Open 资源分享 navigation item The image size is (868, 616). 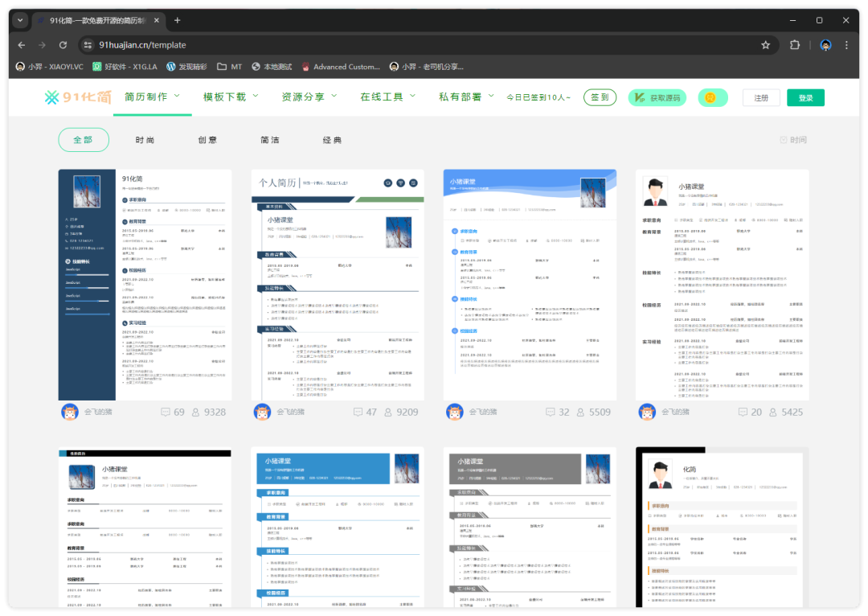coord(303,97)
